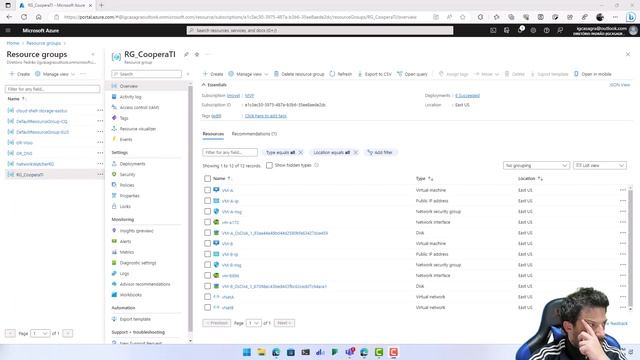Open more options for RG_CooperaTI list row

(x=100, y=174)
